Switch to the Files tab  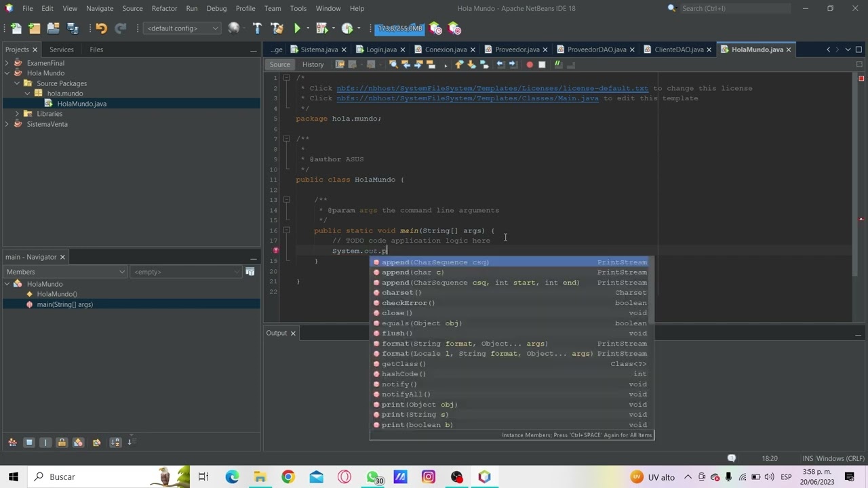[96, 49]
